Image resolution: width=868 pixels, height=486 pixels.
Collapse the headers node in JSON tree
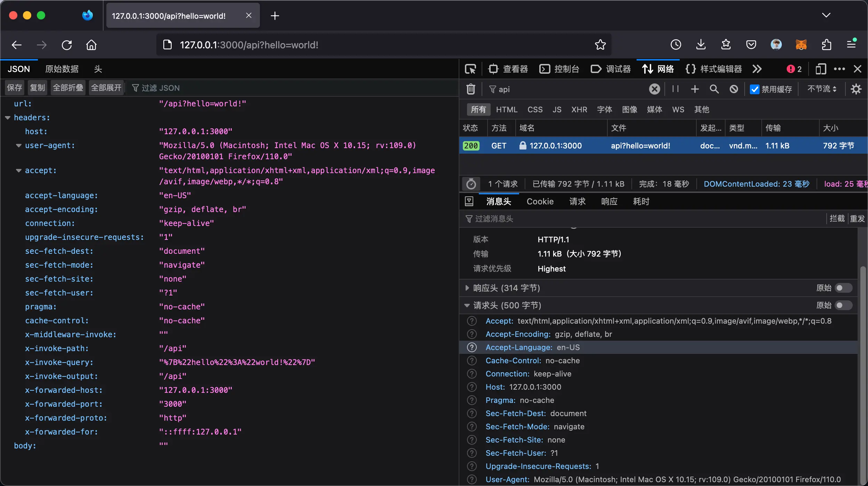pos(8,118)
